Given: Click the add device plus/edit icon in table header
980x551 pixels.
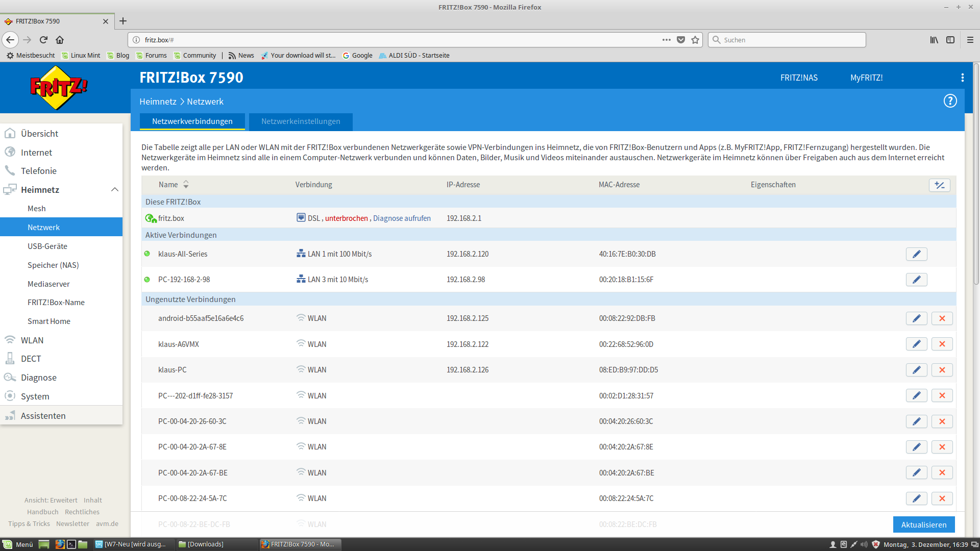Looking at the screenshot, I should [x=939, y=185].
